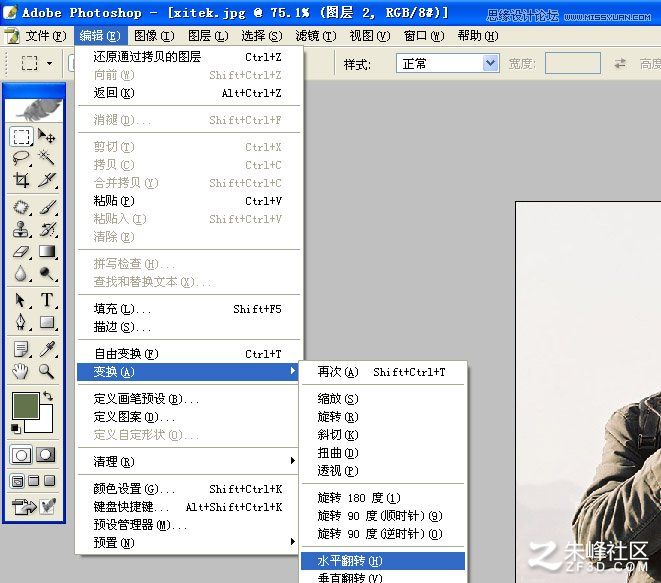Select the Dodge tool
Viewport: 661px width, 583px height.
pyautogui.click(x=47, y=274)
